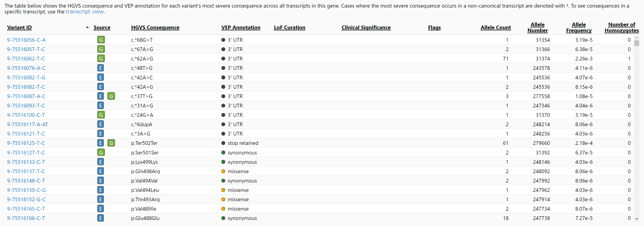Click the green G badge in the 9-75516087-A-C row
The height and width of the screenshot is (226, 644).
click(x=111, y=96)
